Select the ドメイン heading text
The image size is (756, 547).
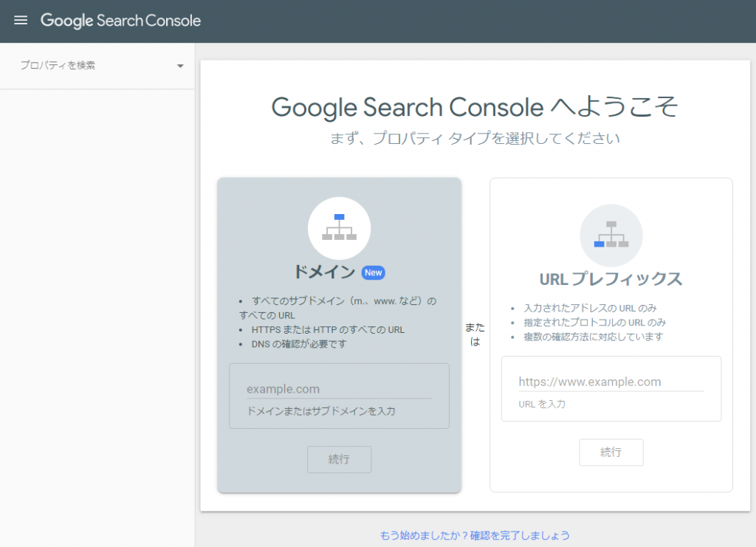325,272
